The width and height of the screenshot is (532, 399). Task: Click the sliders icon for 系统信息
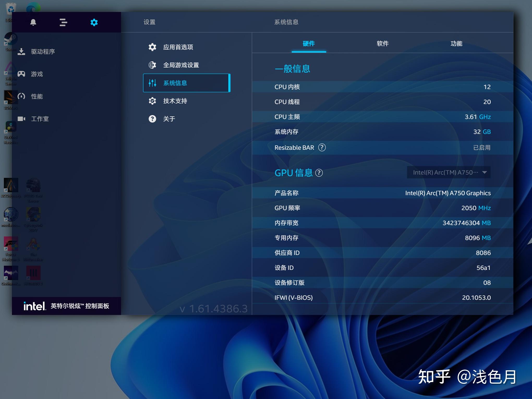(152, 83)
